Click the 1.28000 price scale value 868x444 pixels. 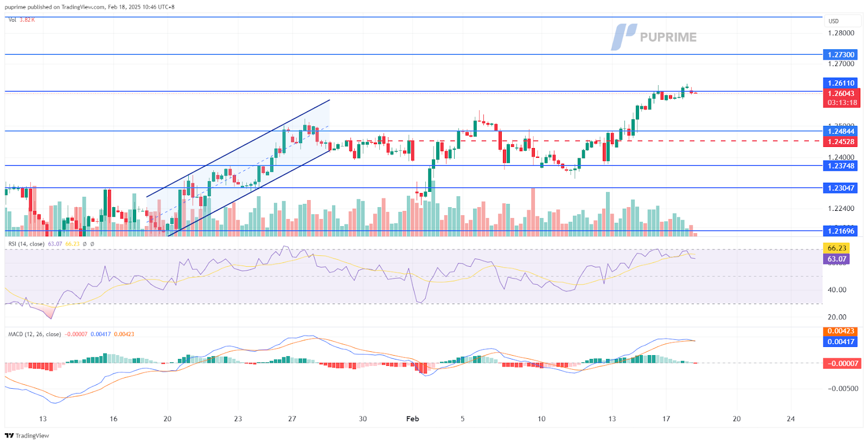pos(841,33)
